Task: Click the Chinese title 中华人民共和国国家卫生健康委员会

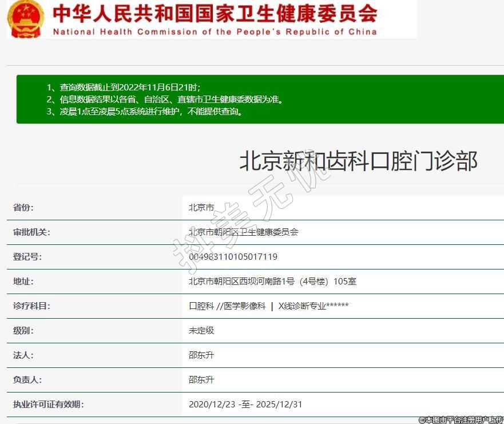Action: click(215, 13)
